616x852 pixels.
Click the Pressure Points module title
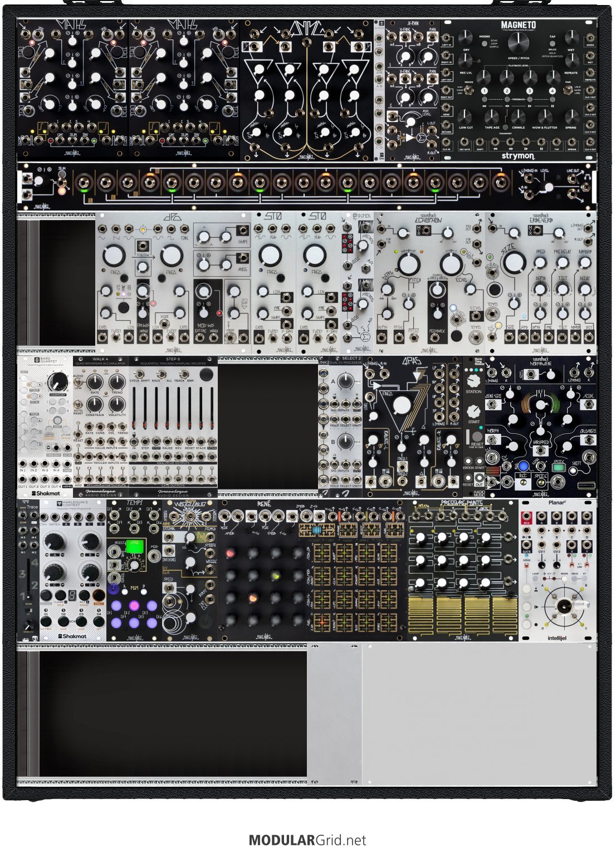pos(462,503)
